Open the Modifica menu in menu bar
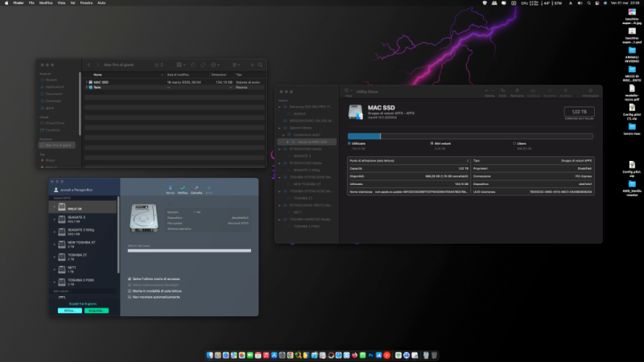The image size is (644, 362). [46, 3]
